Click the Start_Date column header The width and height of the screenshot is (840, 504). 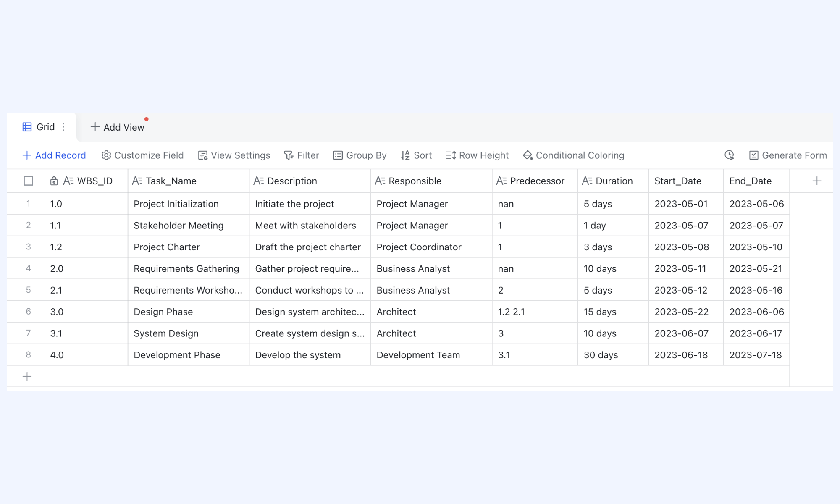(686, 181)
